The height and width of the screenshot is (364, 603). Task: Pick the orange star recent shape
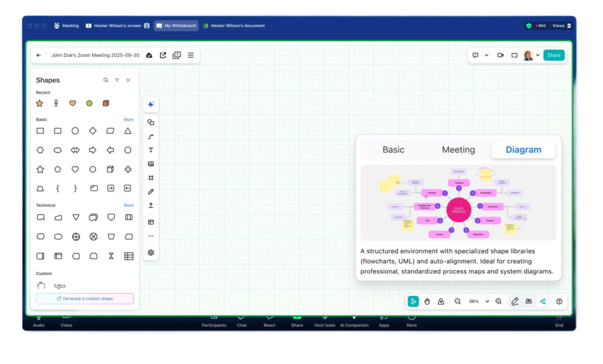pyautogui.click(x=39, y=103)
